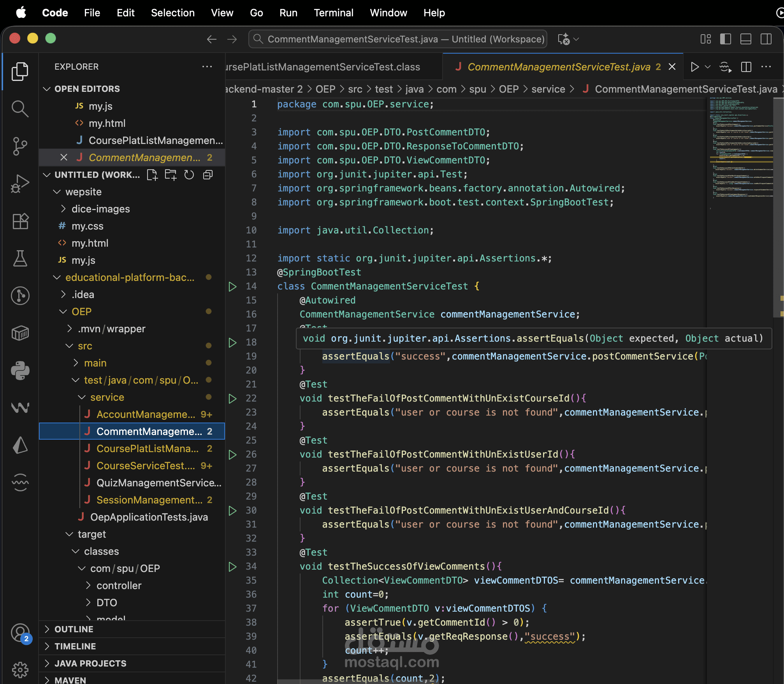Open the Run and Debug view
Viewport: 784px width, 684px height.
20,184
